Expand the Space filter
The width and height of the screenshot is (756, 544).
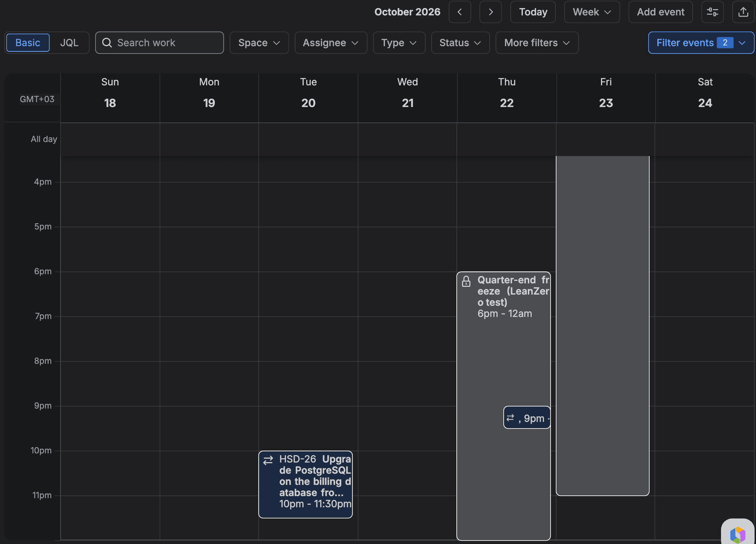259,43
